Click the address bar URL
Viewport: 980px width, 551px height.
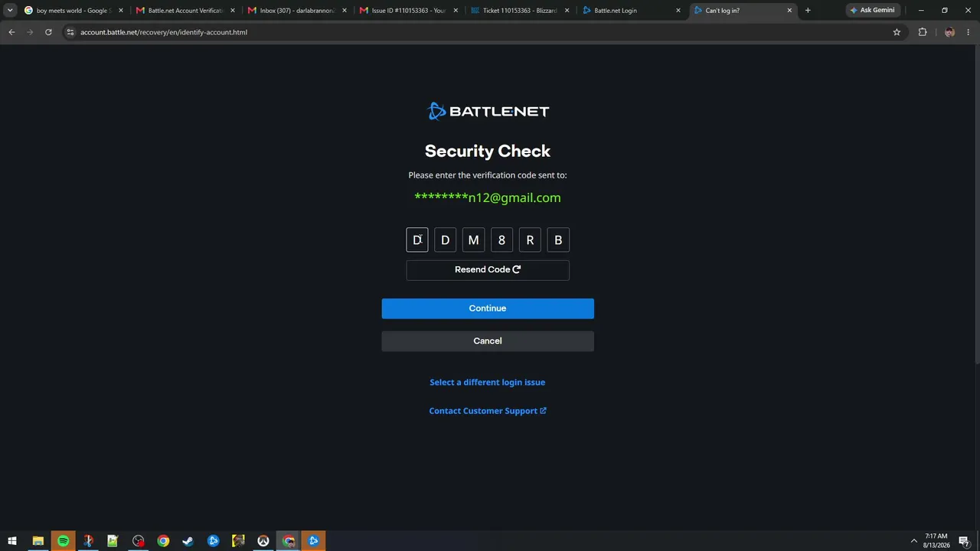pos(164,32)
